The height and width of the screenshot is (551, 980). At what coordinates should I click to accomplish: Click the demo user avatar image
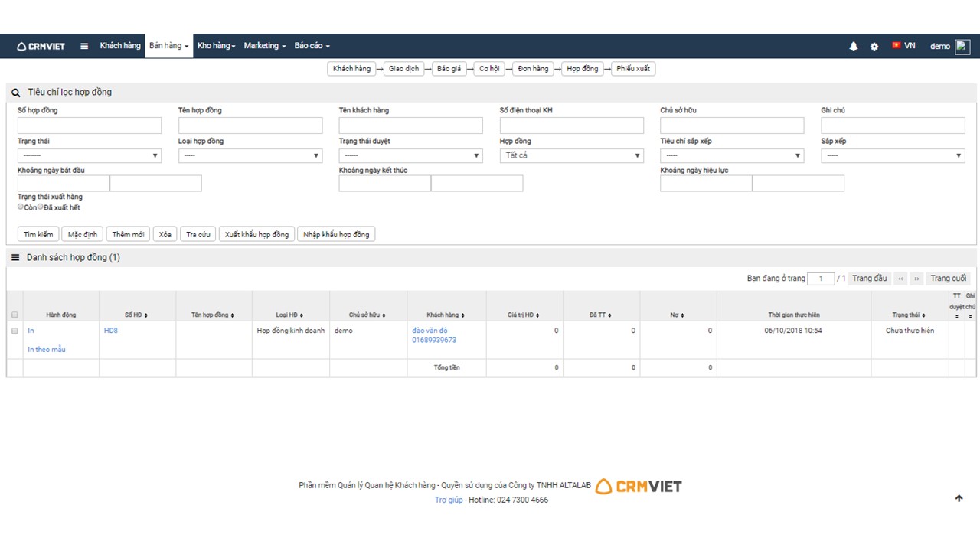pos(962,46)
